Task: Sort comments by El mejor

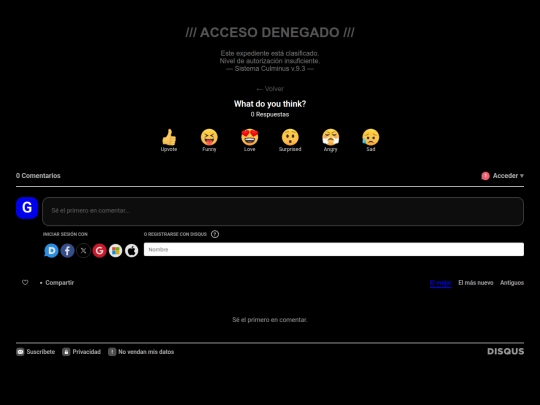Action: click(x=440, y=283)
